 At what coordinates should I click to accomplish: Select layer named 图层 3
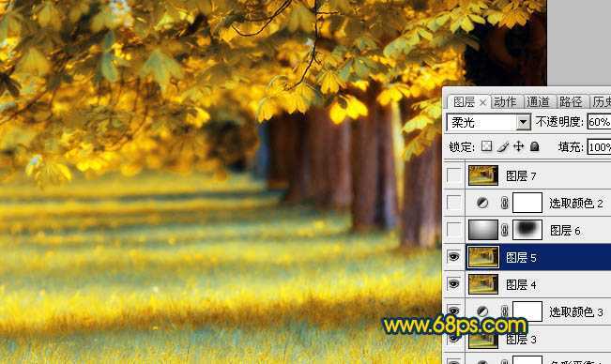521,340
